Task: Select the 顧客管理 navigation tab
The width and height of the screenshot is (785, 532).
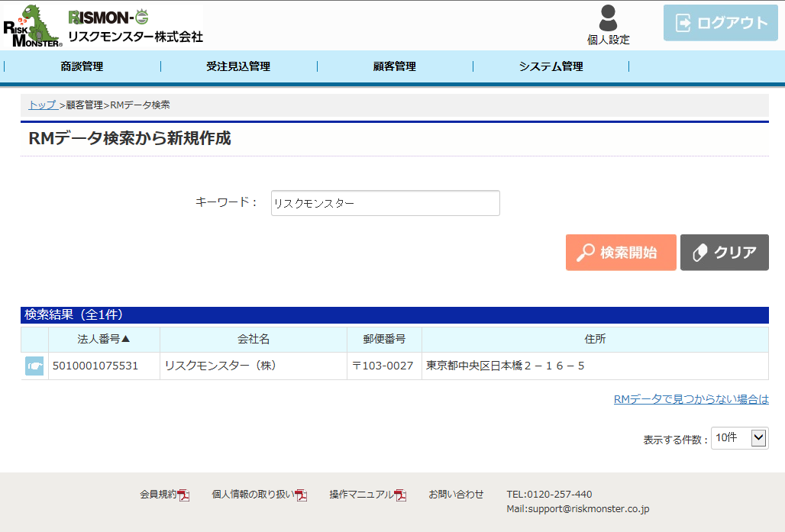Action: click(x=394, y=66)
